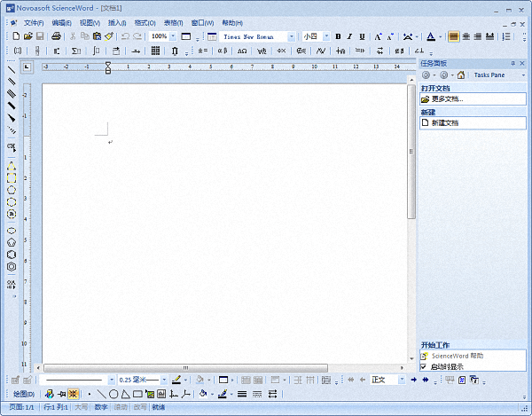This screenshot has height=416, width=532.
Task: Click the vertical scrollbar of the document
Action: tap(411, 222)
